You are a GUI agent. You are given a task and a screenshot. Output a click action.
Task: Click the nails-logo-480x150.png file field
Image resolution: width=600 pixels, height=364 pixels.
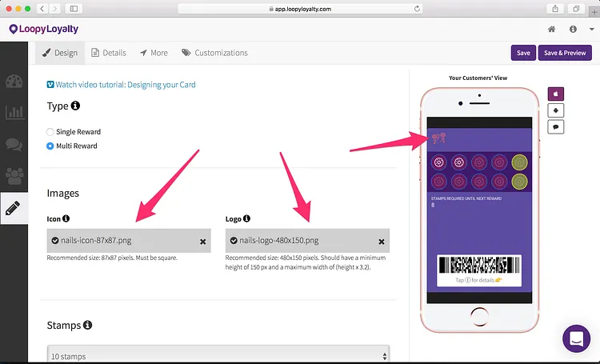307,241
